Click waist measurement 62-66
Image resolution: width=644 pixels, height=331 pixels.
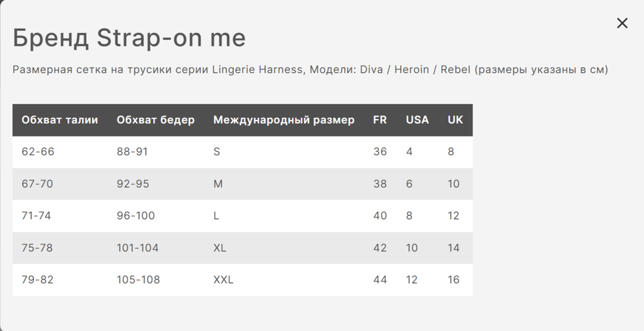pyautogui.click(x=38, y=151)
